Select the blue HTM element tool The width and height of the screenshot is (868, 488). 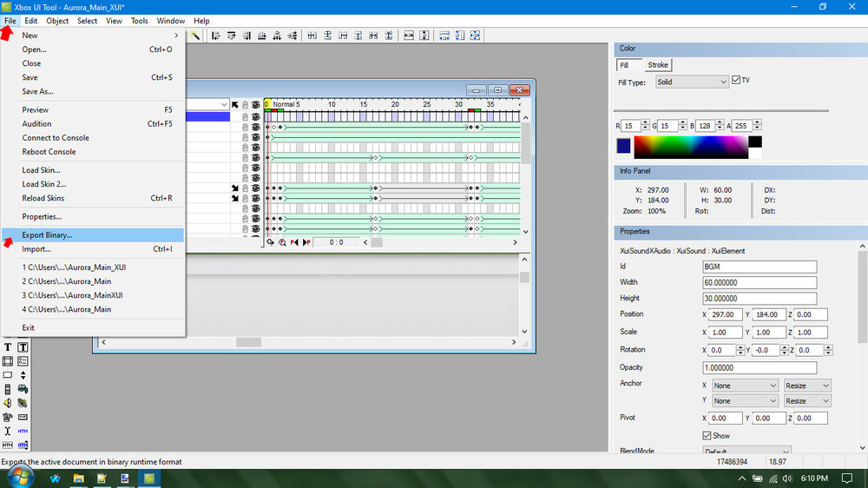[23, 431]
